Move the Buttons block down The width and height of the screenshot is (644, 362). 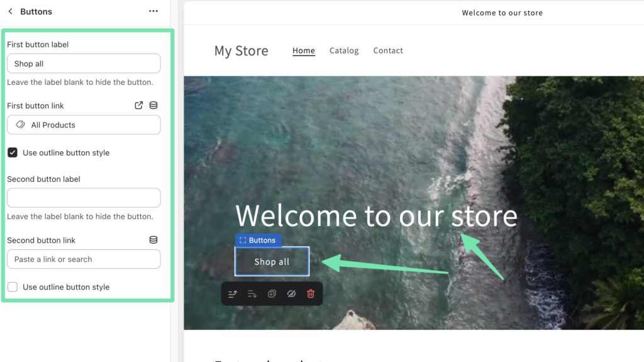click(252, 294)
